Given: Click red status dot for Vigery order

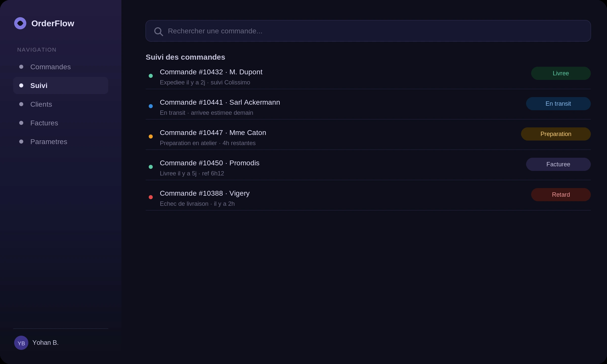Looking at the screenshot, I should (151, 197).
